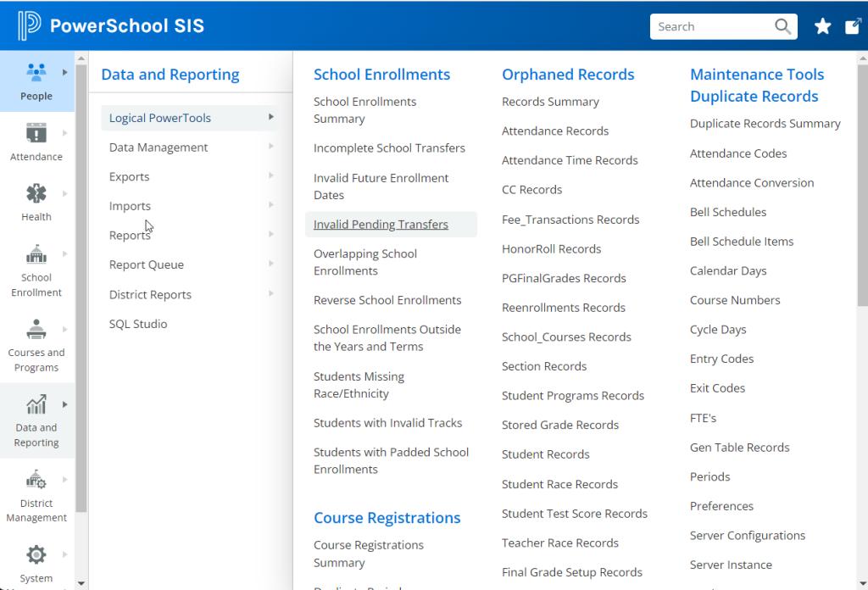Expand the People sidebar arrow
868x590 pixels.
tap(64, 72)
